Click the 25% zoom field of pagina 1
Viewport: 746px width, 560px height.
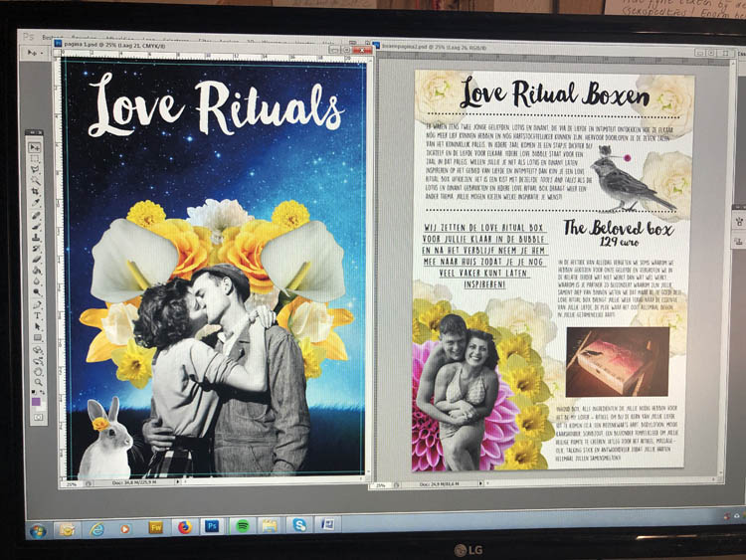(x=71, y=484)
